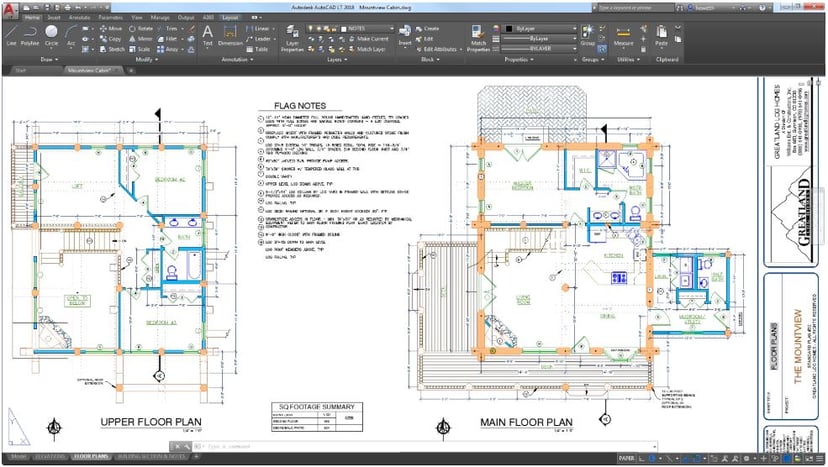Click the Print icon in quick access toolbar
Viewport: 828px width, 467px height.
click(x=67, y=8)
